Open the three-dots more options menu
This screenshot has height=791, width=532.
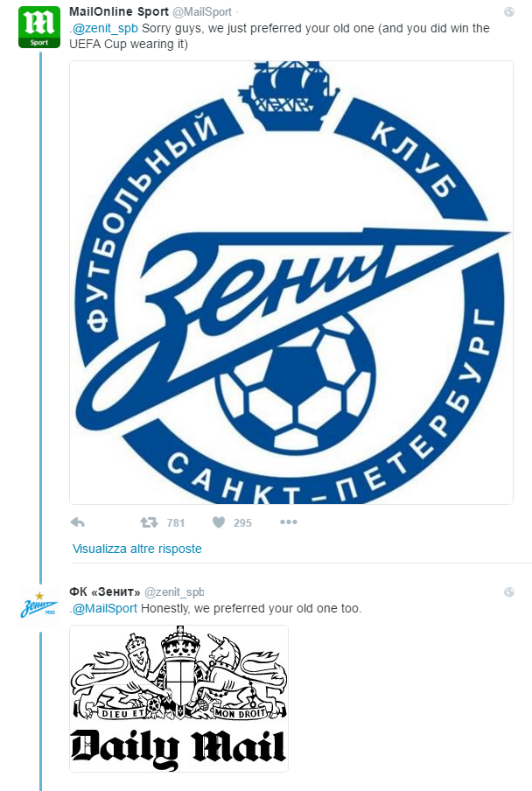pos(289,522)
